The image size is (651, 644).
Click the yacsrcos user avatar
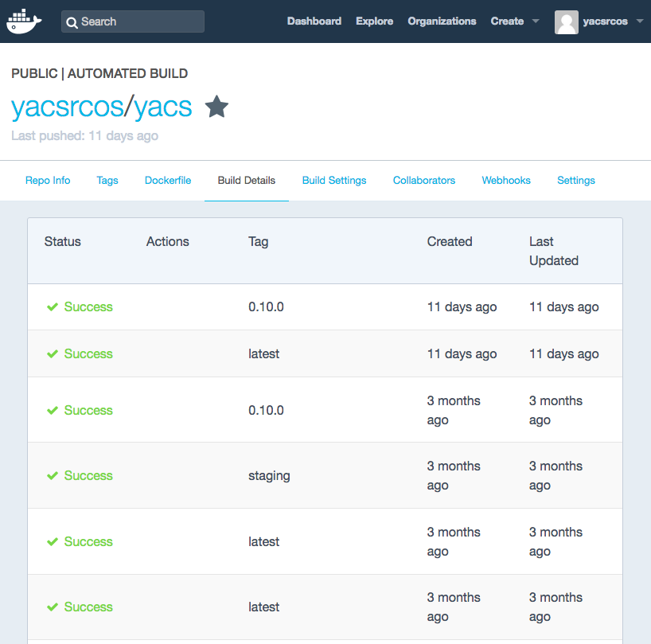coord(567,22)
